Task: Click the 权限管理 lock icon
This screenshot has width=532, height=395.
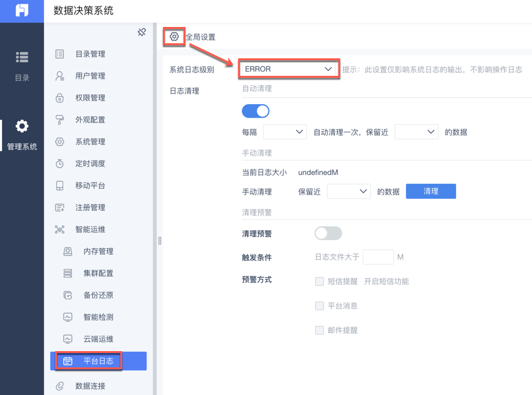Action: pyautogui.click(x=60, y=98)
